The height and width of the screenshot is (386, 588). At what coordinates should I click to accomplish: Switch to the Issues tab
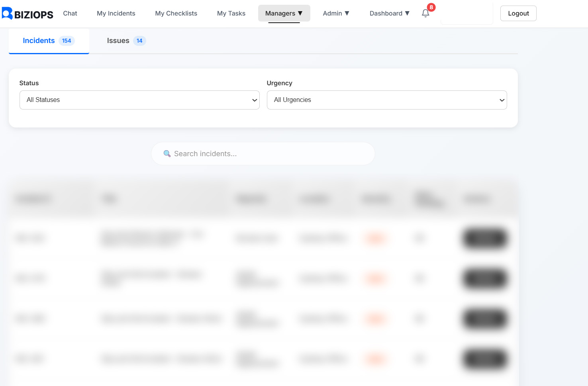point(118,40)
